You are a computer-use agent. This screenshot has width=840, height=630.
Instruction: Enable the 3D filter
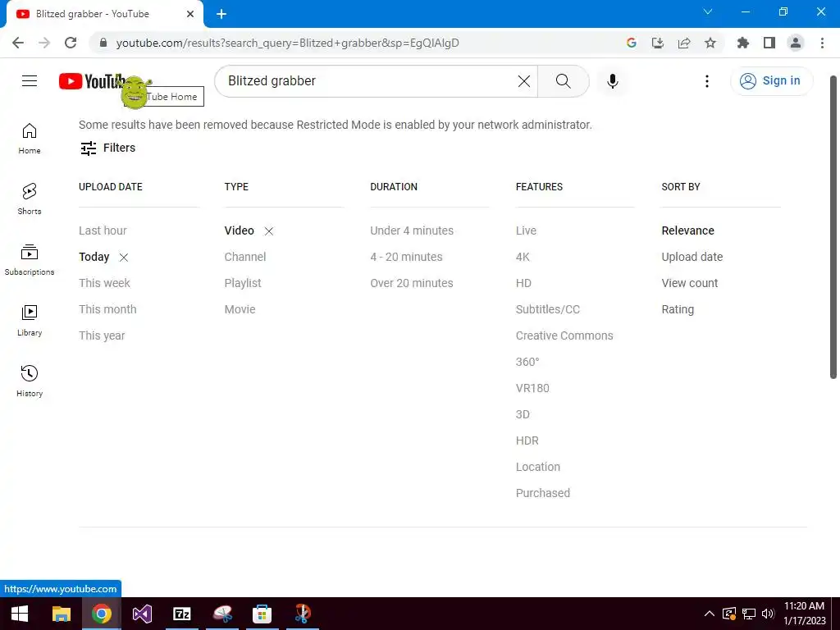[x=523, y=414]
